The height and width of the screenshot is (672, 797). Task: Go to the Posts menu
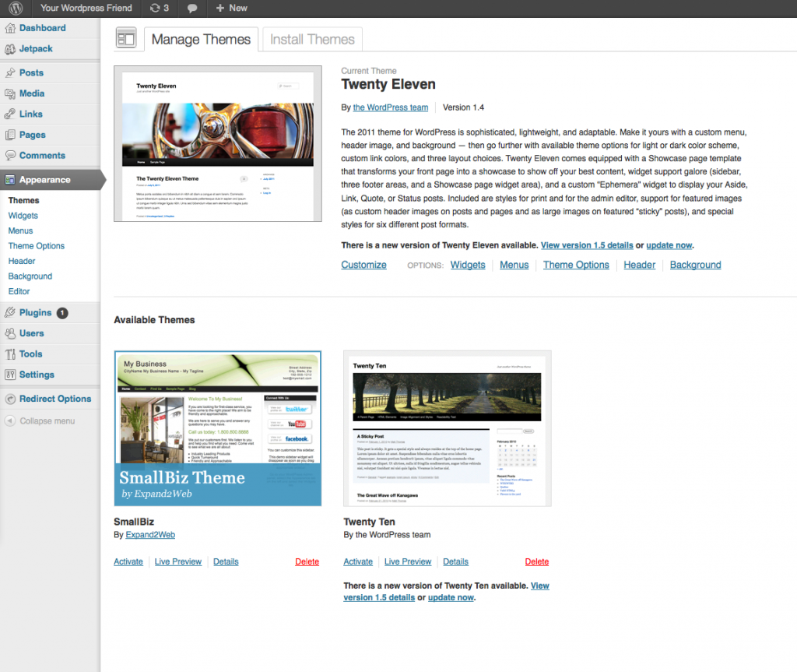[31, 72]
